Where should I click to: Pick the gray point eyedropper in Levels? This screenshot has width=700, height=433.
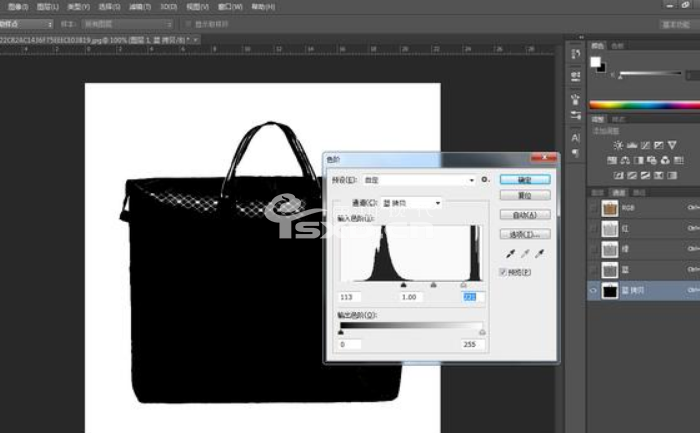tap(525, 254)
